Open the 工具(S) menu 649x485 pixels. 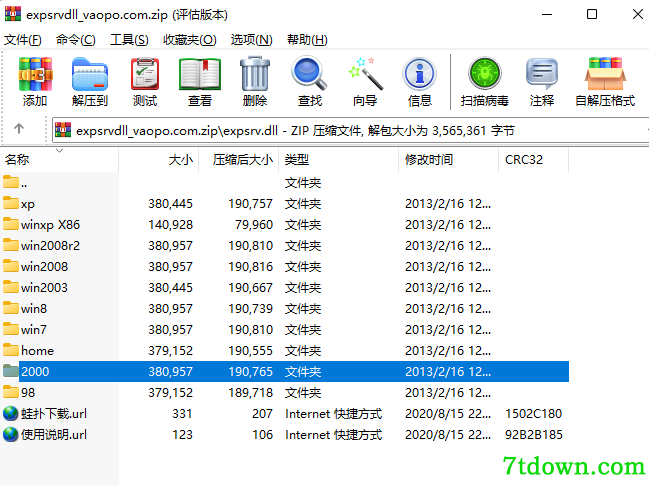[x=129, y=40]
